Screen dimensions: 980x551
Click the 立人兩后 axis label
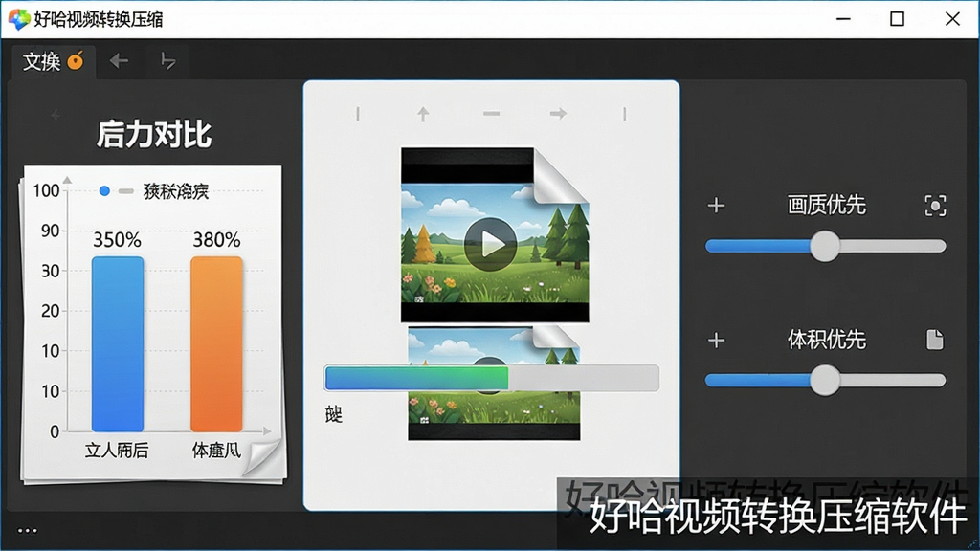click(117, 451)
